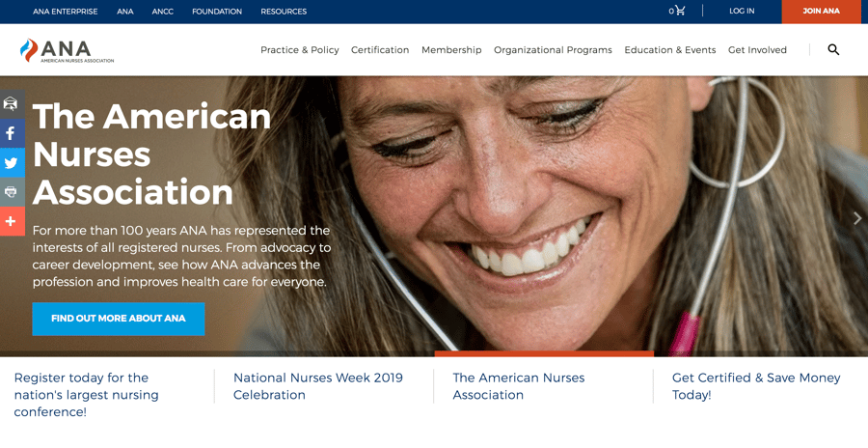Image resolution: width=868 pixels, height=448 pixels.
Task: Share page via Facebook icon
Action: pos(11,133)
